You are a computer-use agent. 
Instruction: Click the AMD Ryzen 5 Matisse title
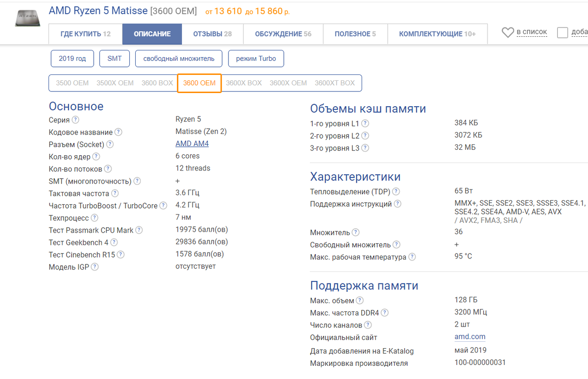click(98, 11)
